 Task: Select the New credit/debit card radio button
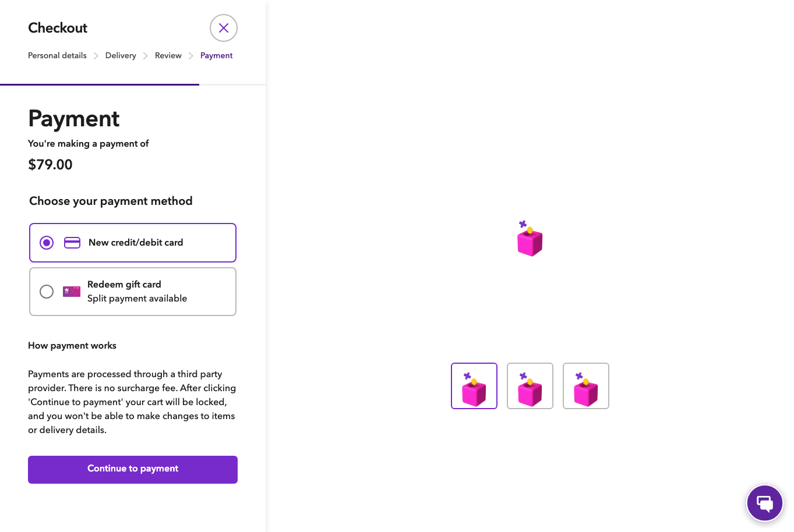coord(47,243)
